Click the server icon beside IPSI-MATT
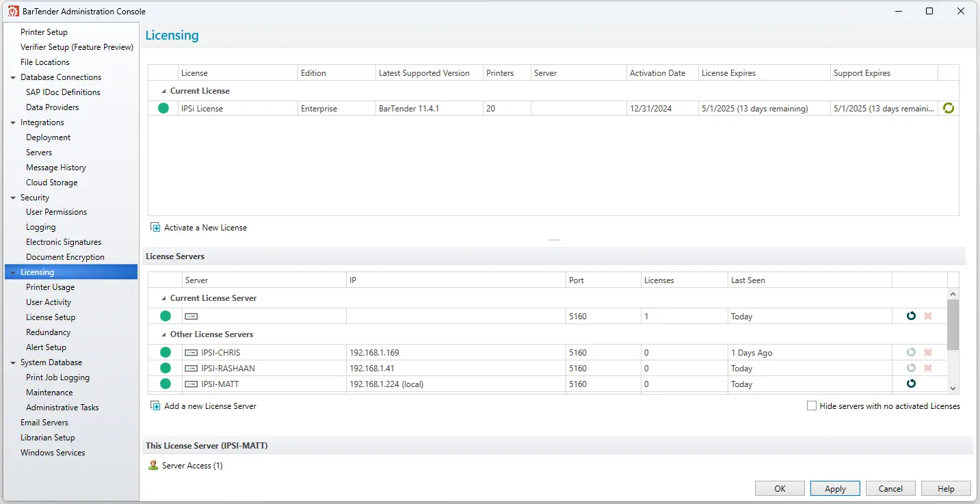980x504 pixels. (191, 384)
